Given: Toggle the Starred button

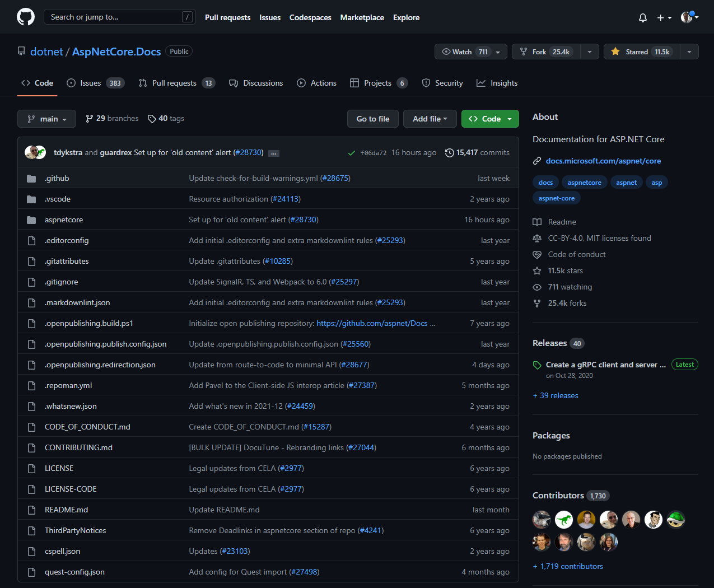Looking at the screenshot, I should (642, 52).
